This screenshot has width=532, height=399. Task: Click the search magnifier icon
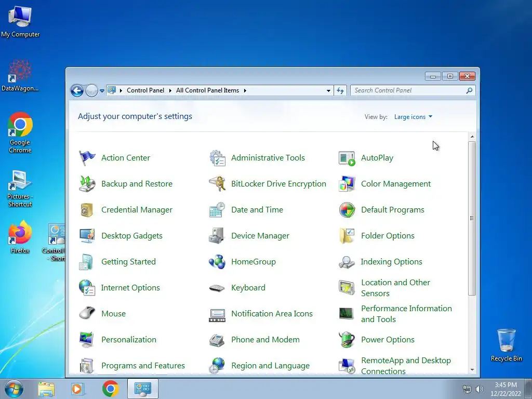[x=469, y=90]
